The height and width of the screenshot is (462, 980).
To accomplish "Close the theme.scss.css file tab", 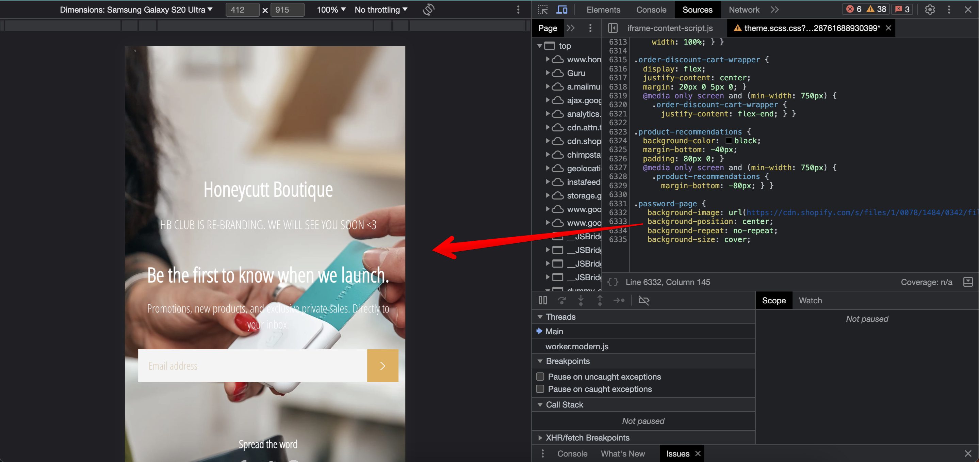I will [888, 28].
